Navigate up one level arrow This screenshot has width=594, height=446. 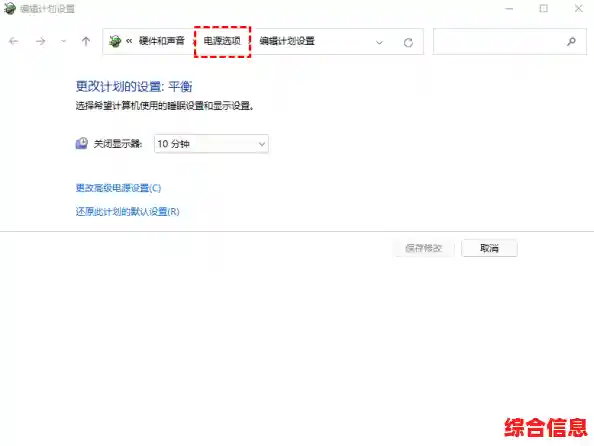point(86,41)
